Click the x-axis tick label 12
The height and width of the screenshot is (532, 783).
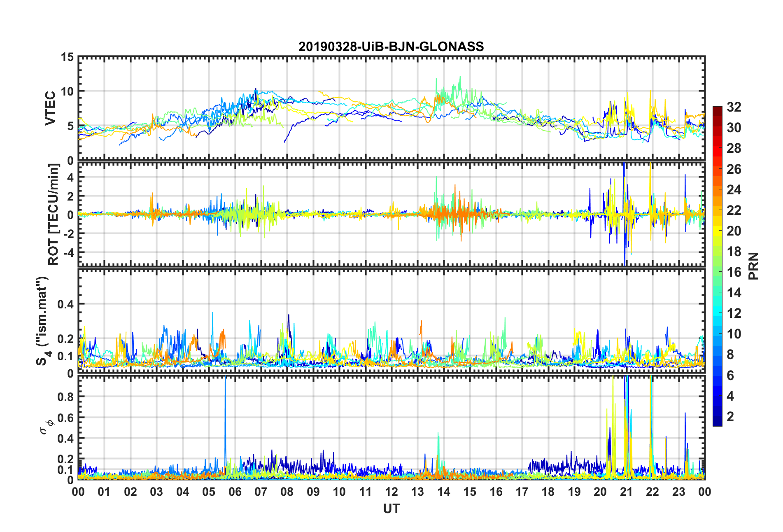coord(391,492)
